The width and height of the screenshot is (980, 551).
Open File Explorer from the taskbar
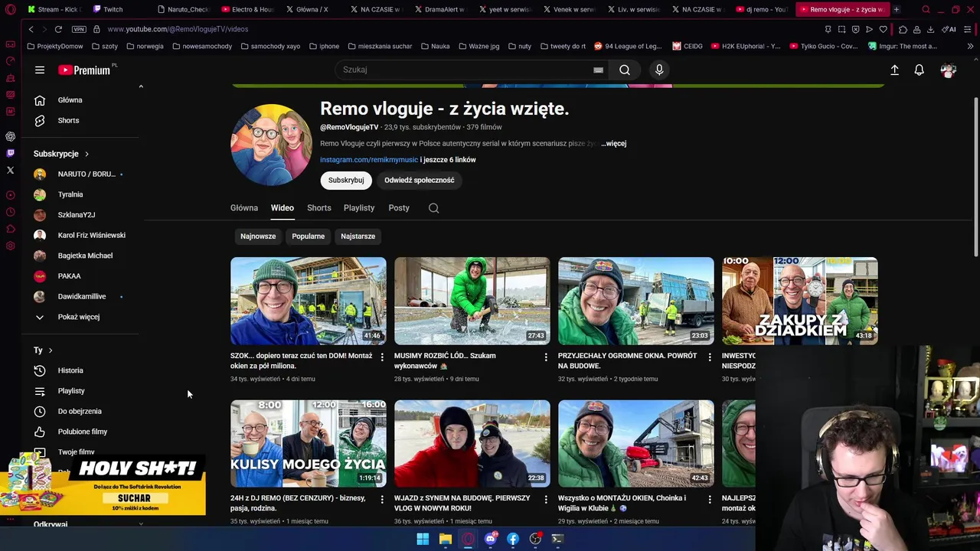click(x=445, y=539)
